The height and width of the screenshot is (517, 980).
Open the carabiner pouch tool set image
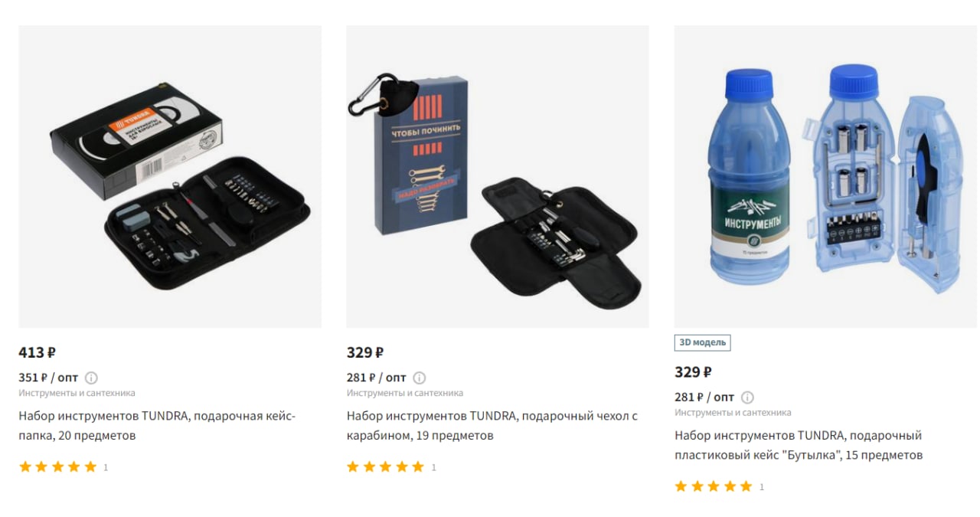pos(498,177)
